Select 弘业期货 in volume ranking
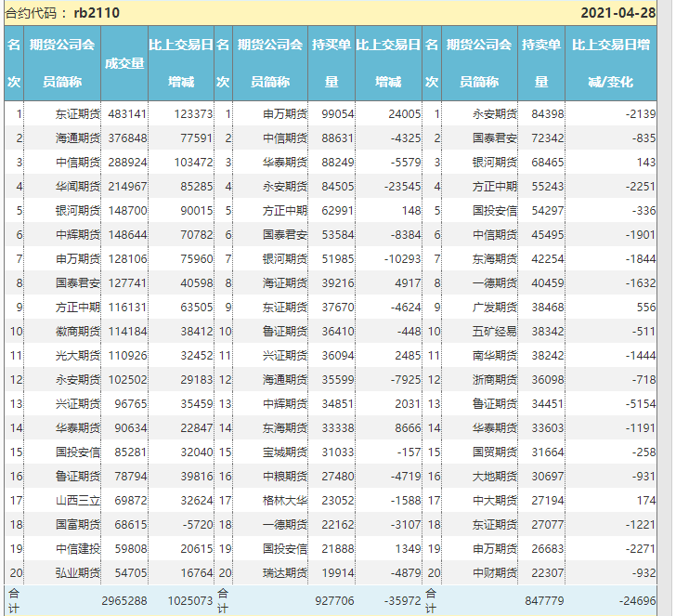Viewport: 676px width, 616px height. click(78, 573)
